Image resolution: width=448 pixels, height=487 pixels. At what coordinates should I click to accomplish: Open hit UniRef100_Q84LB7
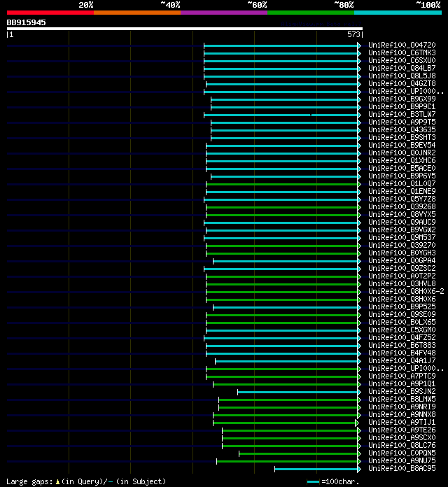click(x=402, y=68)
